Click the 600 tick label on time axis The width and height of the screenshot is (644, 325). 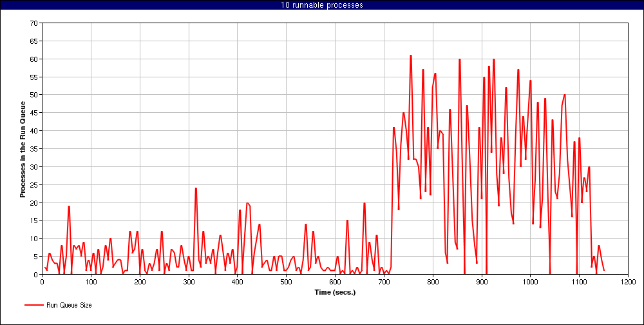(335, 282)
